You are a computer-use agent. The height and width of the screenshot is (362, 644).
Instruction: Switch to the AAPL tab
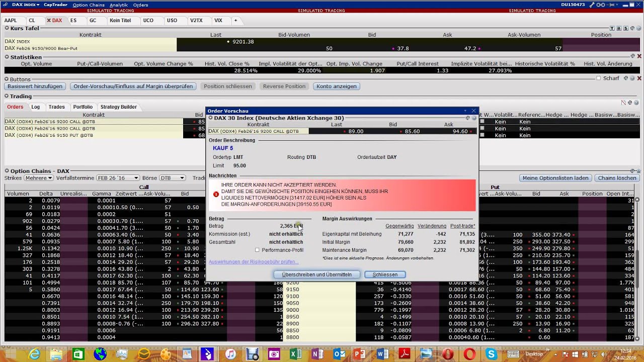tap(11, 21)
